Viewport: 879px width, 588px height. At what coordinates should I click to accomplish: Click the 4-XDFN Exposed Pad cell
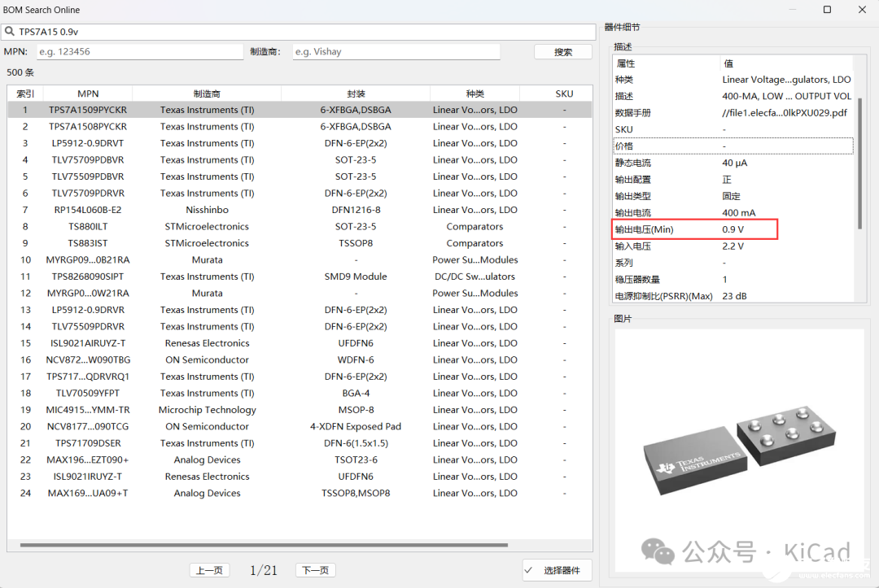[x=356, y=426]
